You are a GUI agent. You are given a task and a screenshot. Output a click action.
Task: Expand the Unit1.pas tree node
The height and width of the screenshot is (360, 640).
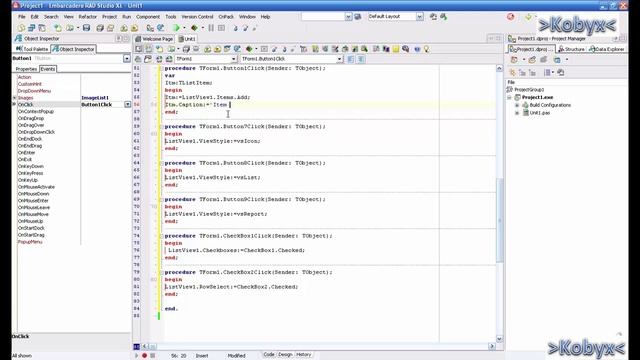pyautogui.click(x=517, y=113)
